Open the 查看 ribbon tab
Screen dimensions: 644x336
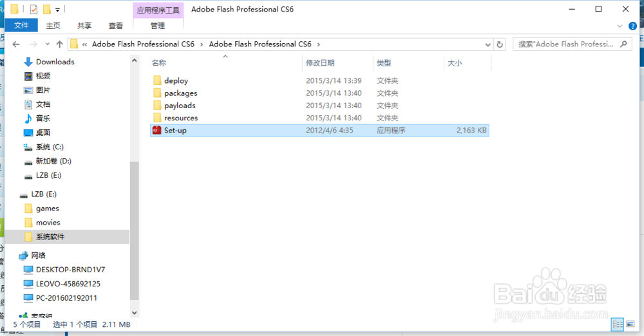(x=116, y=26)
